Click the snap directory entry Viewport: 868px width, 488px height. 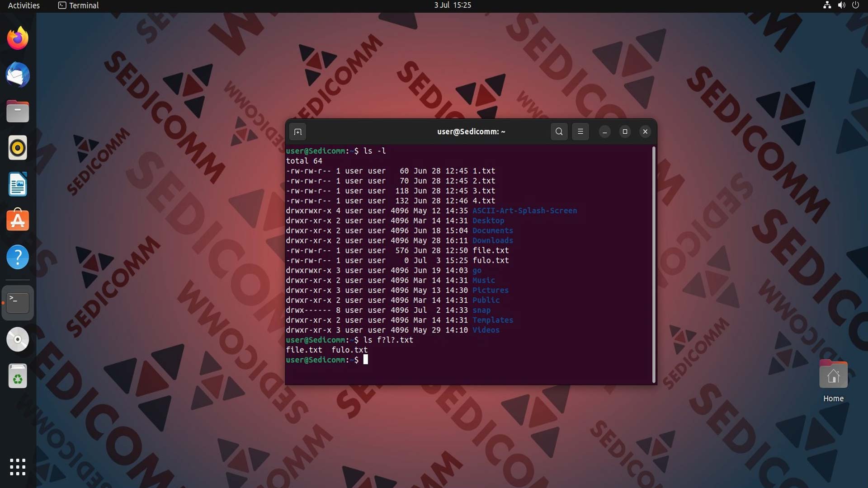[x=481, y=310]
